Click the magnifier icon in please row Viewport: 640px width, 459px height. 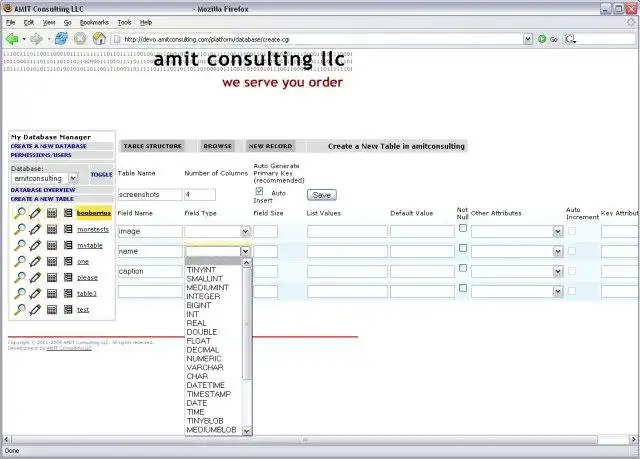point(19,277)
